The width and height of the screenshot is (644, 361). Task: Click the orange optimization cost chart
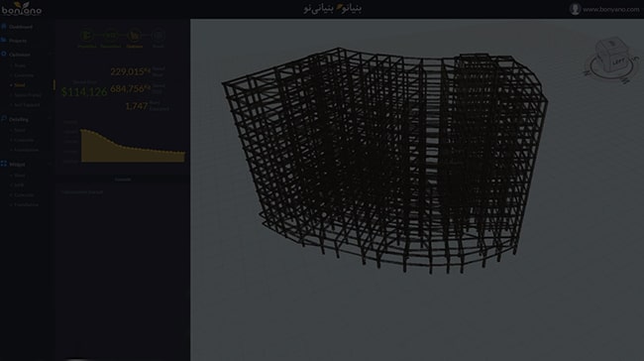[x=133, y=146]
